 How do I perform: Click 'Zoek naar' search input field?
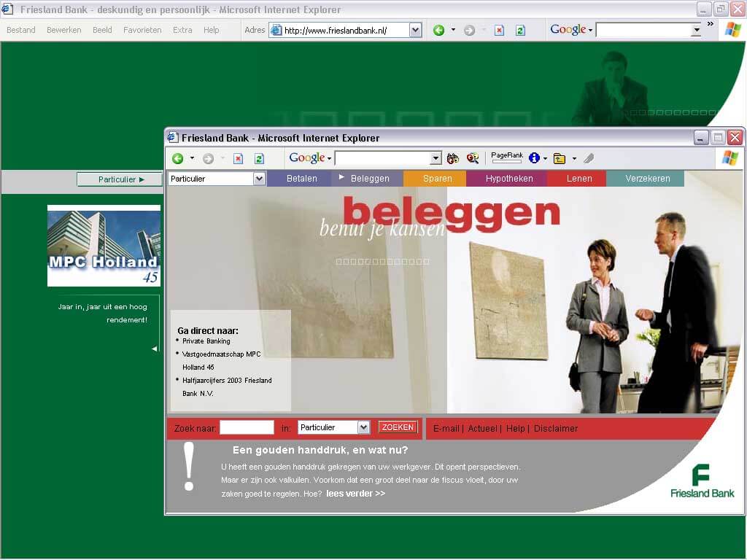(247, 427)
